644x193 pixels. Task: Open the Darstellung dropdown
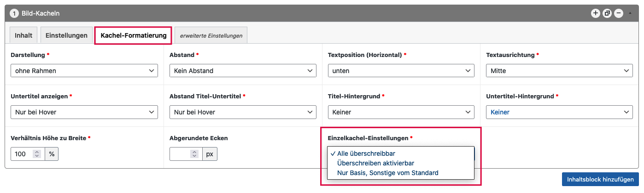84,71
